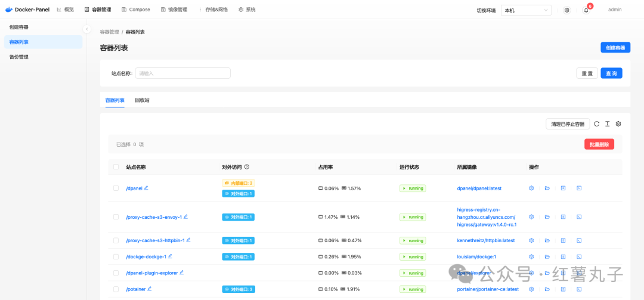Select all containers via header checkbox
Viewport: 644px width, 300px height.
point(116,167)
